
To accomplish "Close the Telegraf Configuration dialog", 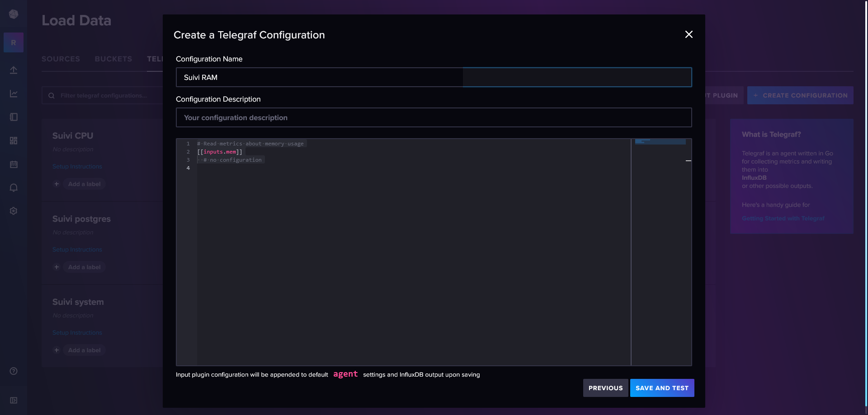I will (689, 34).
